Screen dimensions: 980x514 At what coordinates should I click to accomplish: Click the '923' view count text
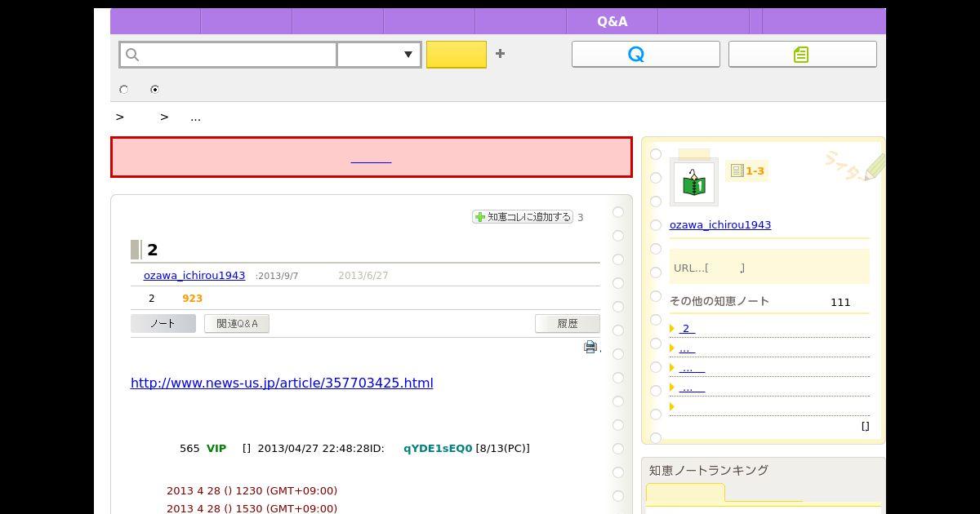point(192,298)
